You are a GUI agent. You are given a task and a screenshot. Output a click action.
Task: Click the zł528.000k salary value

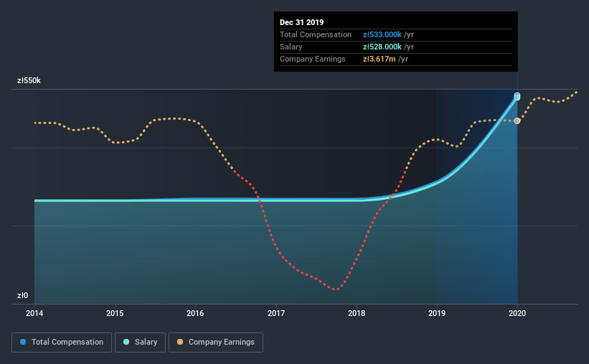pyautogui.click(x=382, y=47)
